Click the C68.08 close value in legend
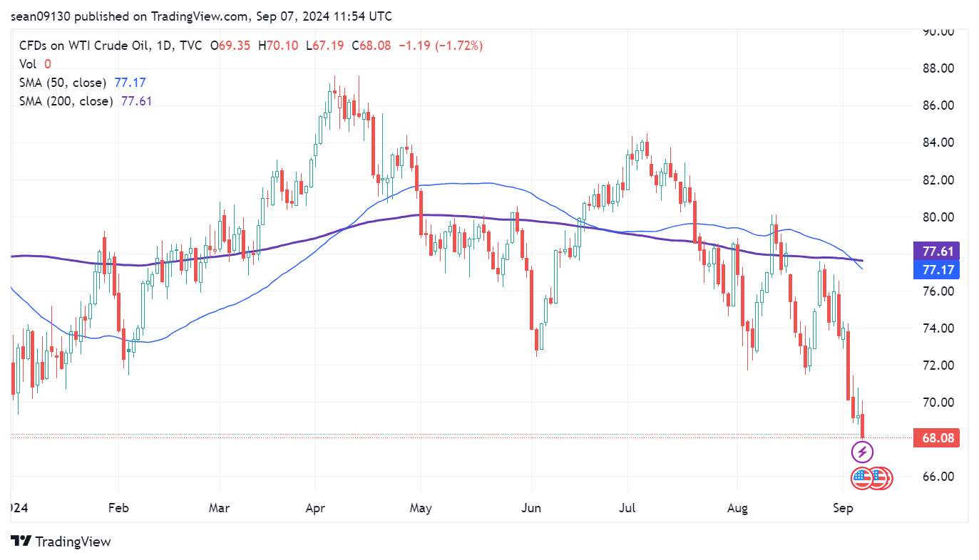Image resolution: width=979 pixels, height=560 pixels. pyautogui.click(x=371, y=46)
